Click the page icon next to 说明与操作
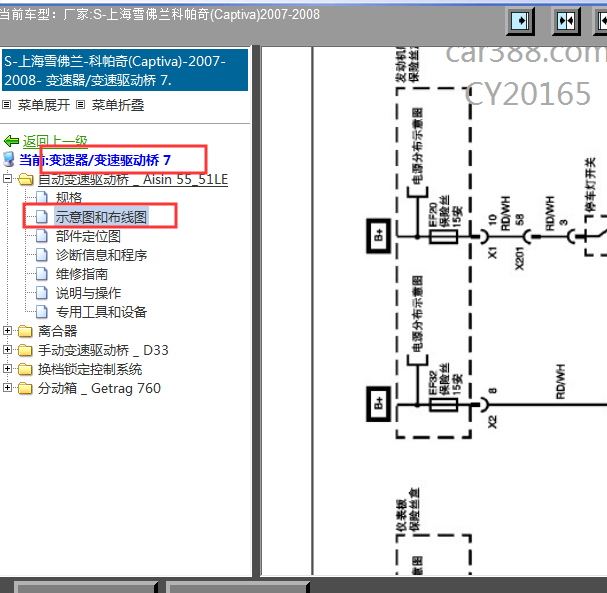Image resolution: width=607 pixels, height=593 pixels. 42,293
